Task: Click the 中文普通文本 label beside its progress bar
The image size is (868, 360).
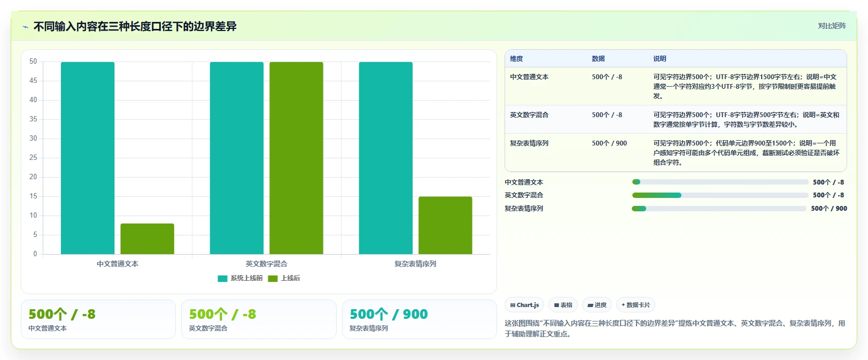Action: [524, 182]
